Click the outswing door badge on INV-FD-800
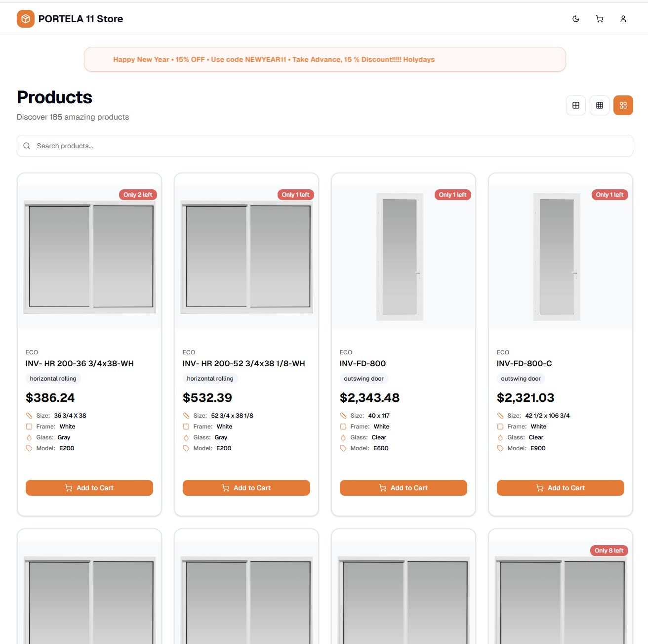The image size is (648, 644). [364, 379]
